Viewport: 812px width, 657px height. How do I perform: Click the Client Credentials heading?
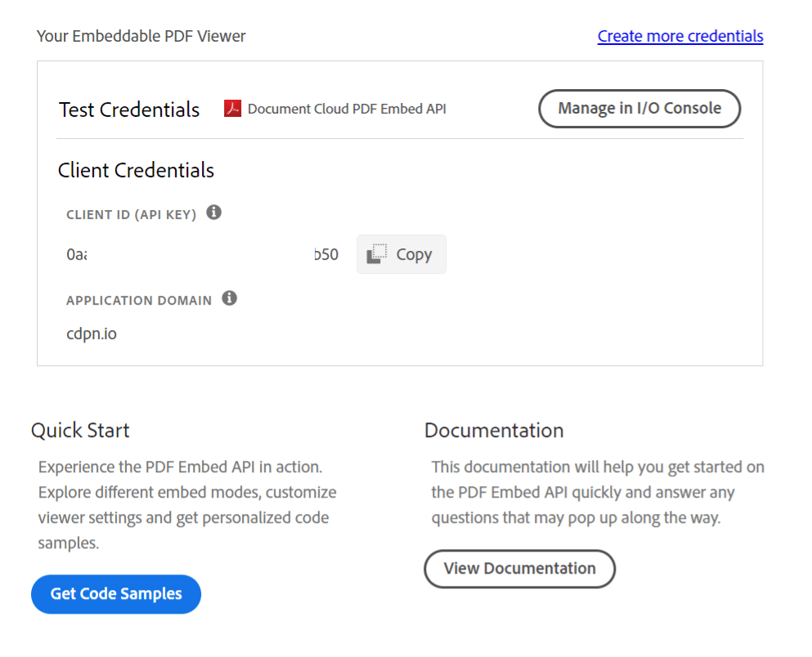[x=137, y=170]
